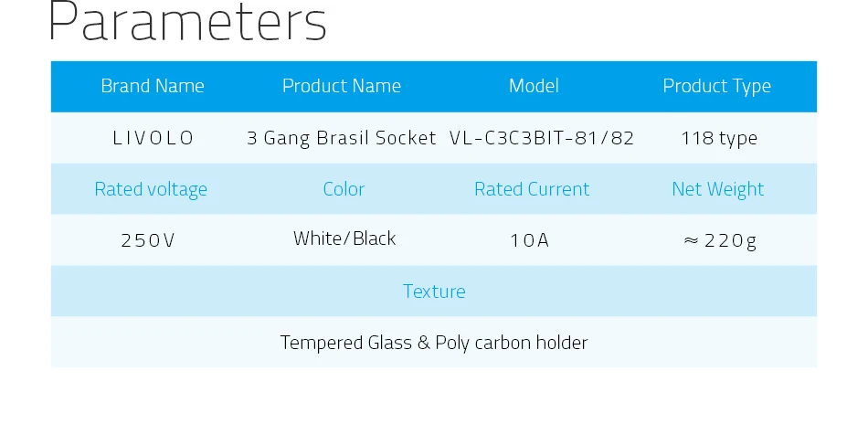Select the 118 type cell
This screenshot has width=868, height=424.
pyautogui.click(x=719, y=138)
